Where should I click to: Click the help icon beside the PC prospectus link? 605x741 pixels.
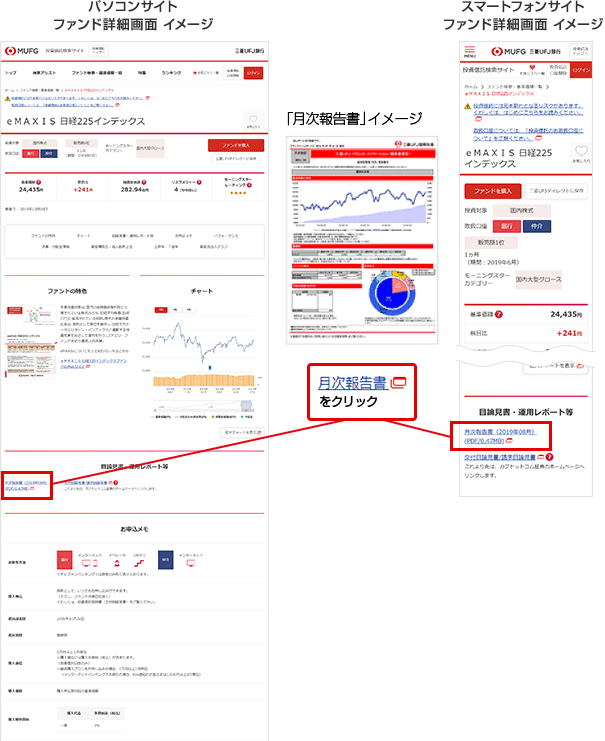[116, 483]
